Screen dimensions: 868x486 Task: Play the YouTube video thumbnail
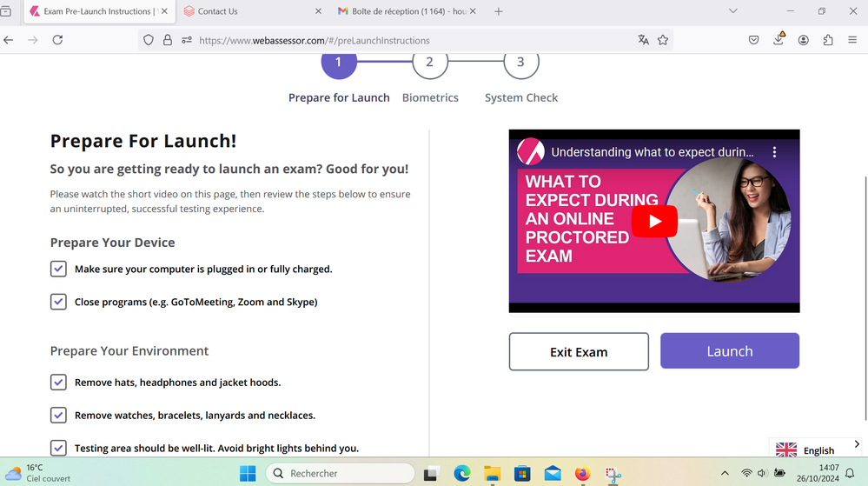point(654,221)
